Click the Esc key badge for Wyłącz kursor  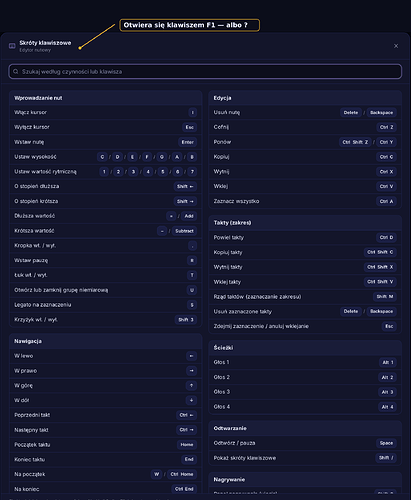tap(189, 127)
